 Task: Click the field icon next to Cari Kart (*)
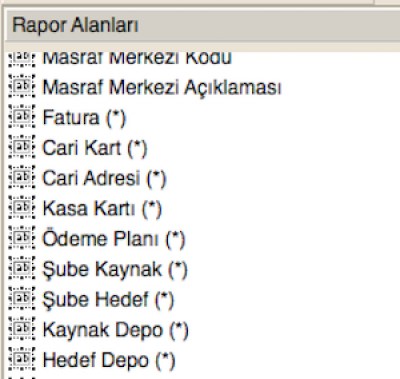pos(22,147)
